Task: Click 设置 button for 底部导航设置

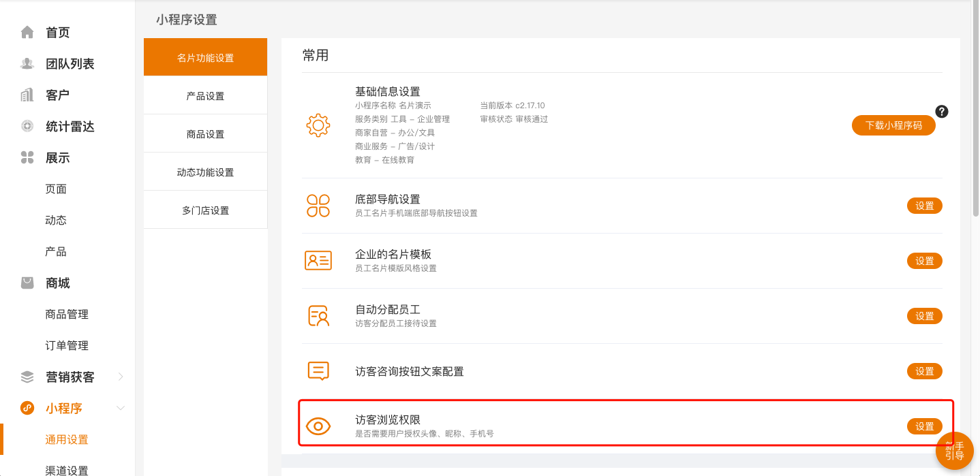Action: click(924, 206)
